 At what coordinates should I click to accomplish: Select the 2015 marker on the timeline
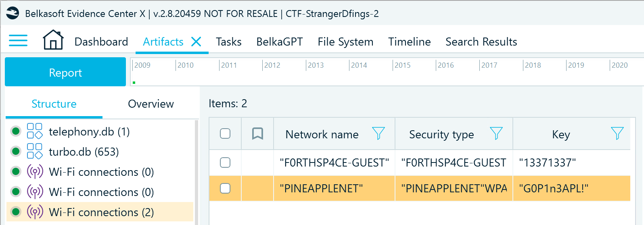402,65
